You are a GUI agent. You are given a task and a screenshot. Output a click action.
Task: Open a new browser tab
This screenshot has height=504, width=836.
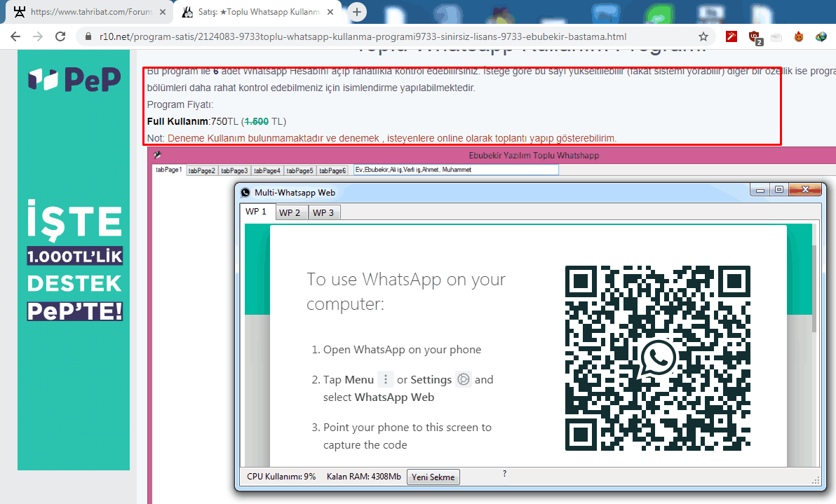point(357,12)
